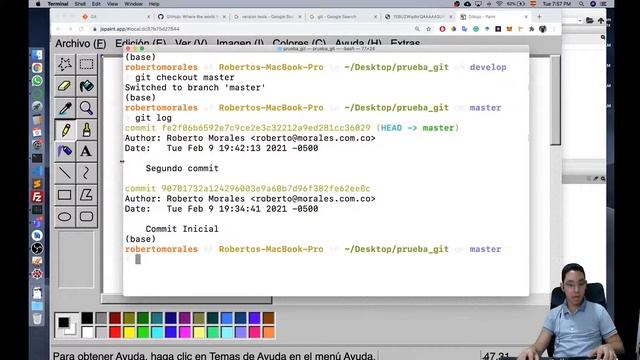Pick the magenta color swatch
Viewport: 640px width, 360px height.
pyautogui.click(x=185, y=332)
